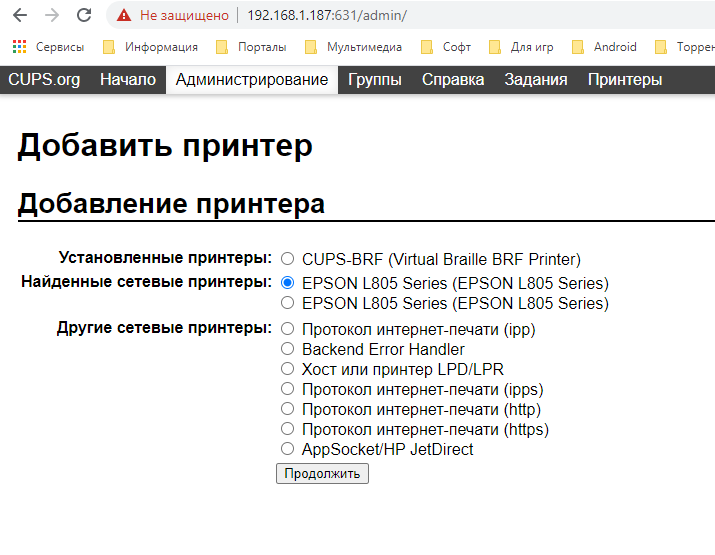The width and height of the screenshot is (715, 555).
Task: Select CUPS-BRF Virtual Braille printer option
Action: coord(288,259)
